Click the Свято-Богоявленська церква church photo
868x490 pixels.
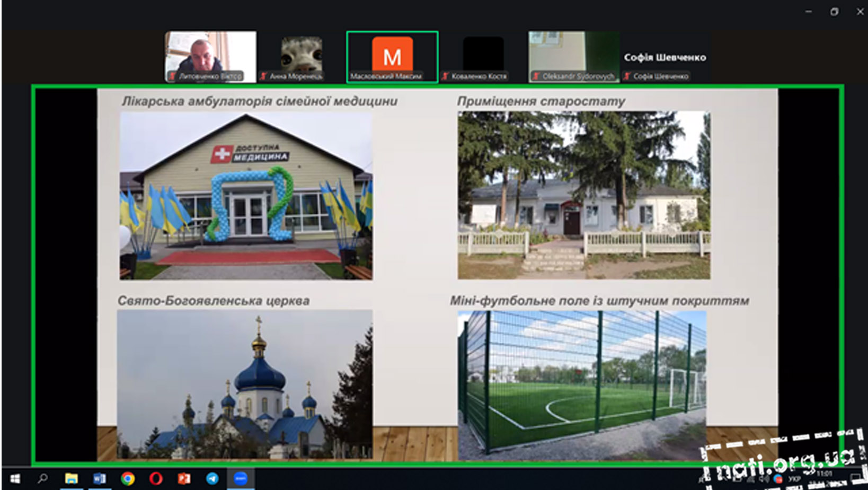click(245, 384)
